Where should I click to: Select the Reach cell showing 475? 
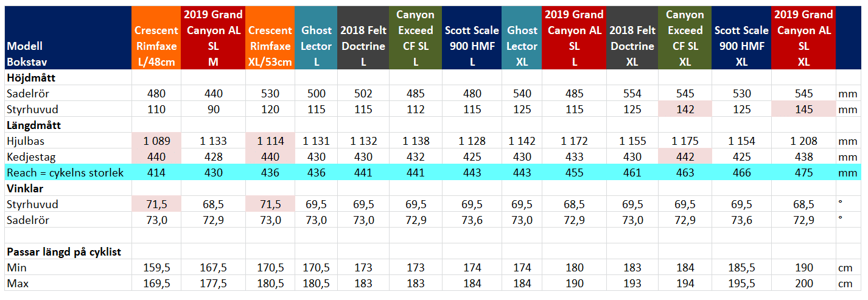click(803, 173)
